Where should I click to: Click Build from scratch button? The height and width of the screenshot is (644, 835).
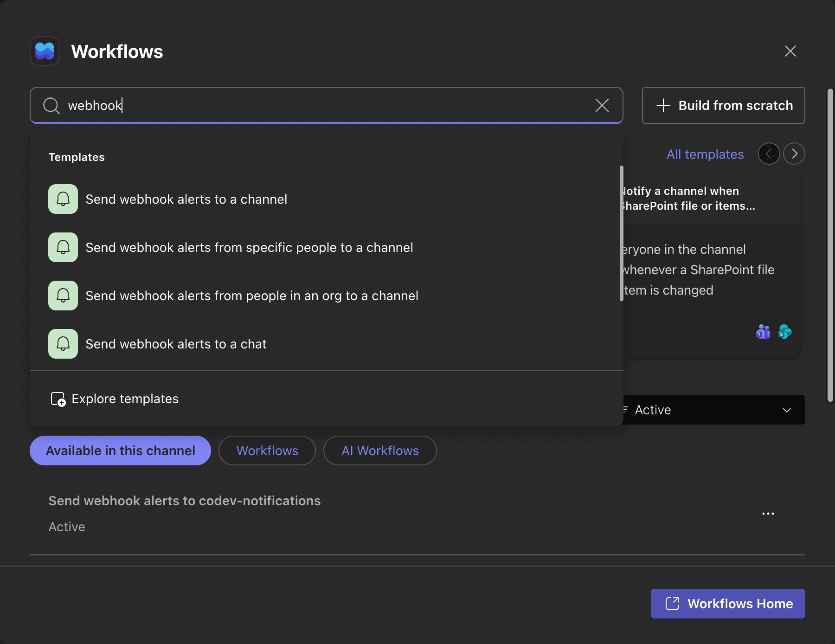723,105
